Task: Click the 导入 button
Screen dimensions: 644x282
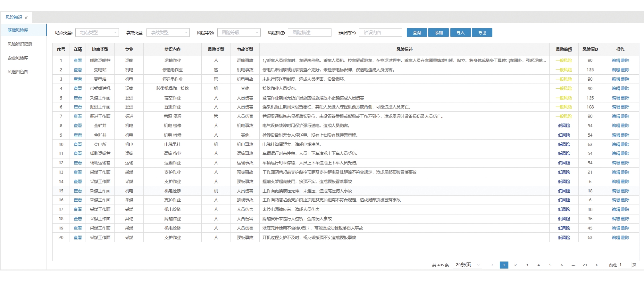Action: pos(460,33)
